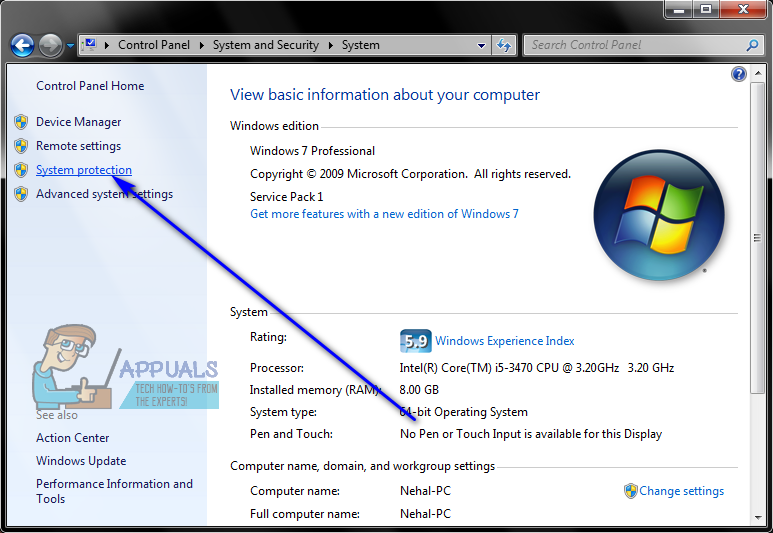Expand the arrow after System and Security breadcrumb
Image resolution: width=773 pixels, height=533 pixels.
(x=331, y=45)
